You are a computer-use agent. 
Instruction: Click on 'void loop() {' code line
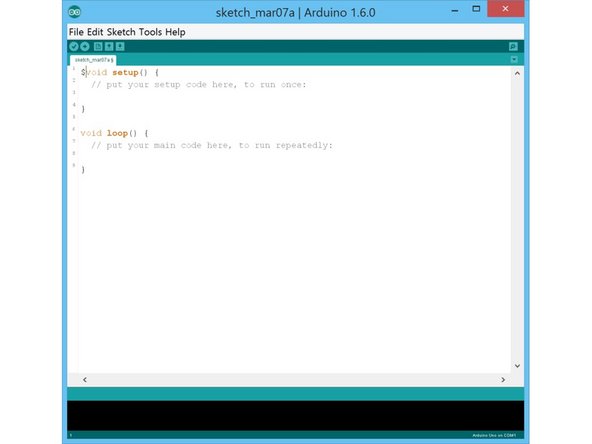tap(114, 133)
